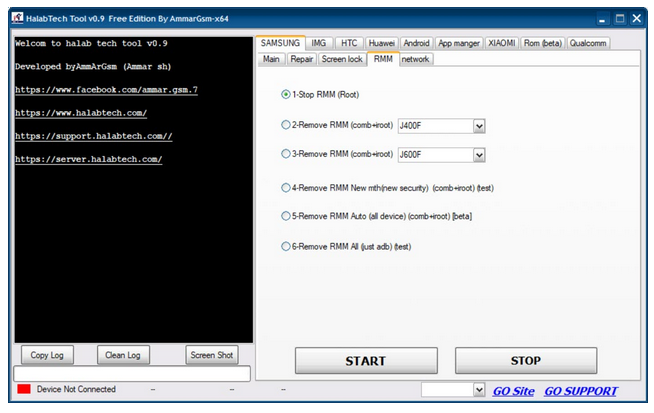654x413 pixels.
Task: Click the Copy Log button
Action: point(47,355)
